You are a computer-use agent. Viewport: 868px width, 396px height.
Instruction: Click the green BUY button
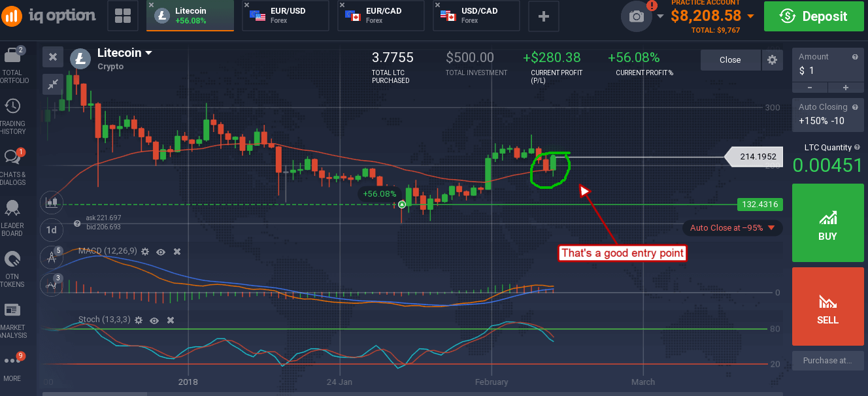pyautogui.click(x=827, y=223)
